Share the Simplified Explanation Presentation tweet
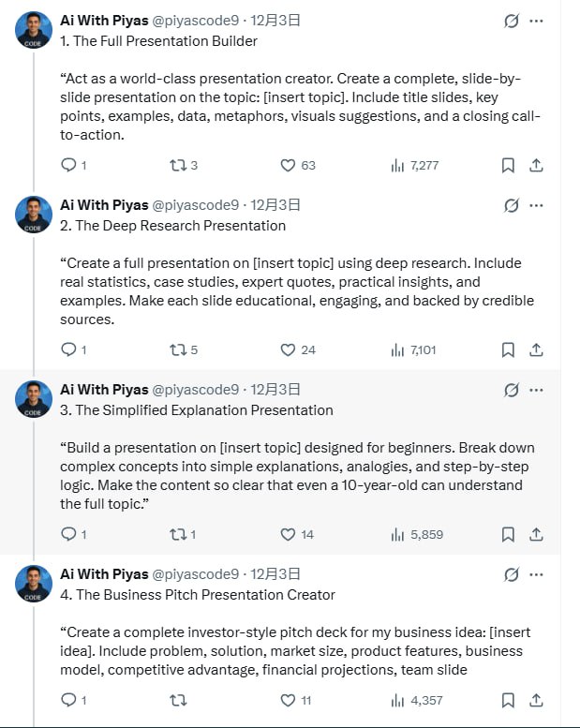The width and height of the screenshot is (580, 728). pyautogui.click(x=537, y=535)
